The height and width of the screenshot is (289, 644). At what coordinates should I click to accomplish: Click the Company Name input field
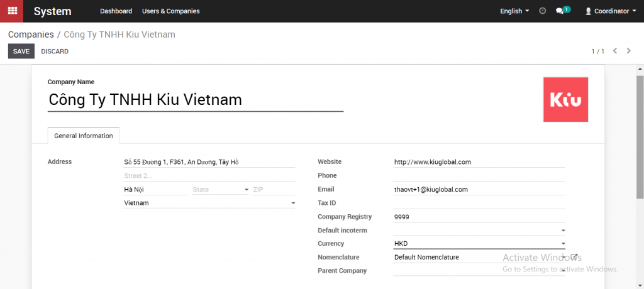(196, 100)
